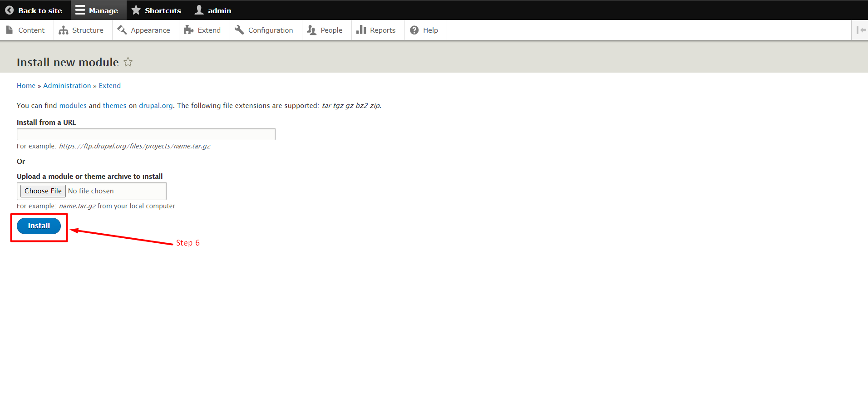Viewport: 868px width, 408px height.
Task: Click the Choose File button
Action: coord(43,191)
